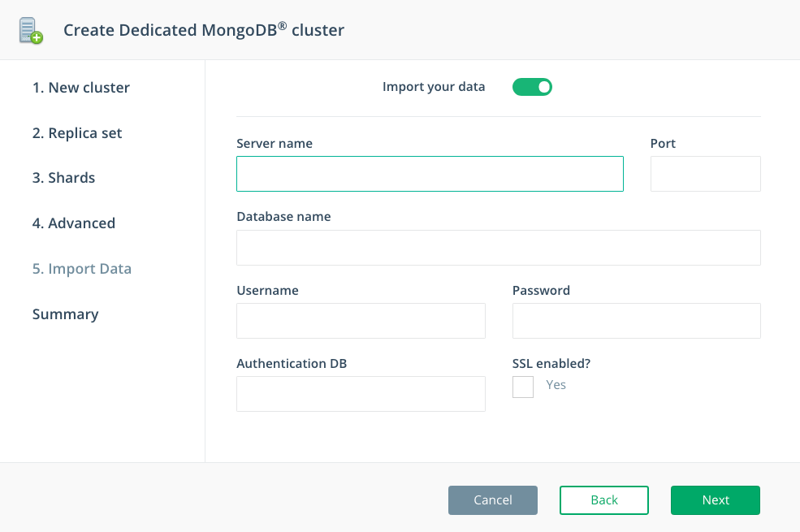Click the Back button
The image size is (800, 532).
604,500
